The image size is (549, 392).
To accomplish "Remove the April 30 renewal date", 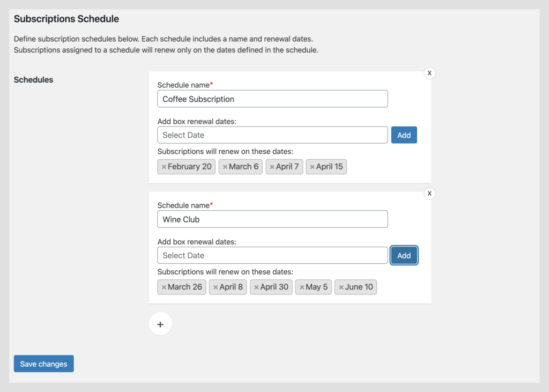I will [256, 287].
